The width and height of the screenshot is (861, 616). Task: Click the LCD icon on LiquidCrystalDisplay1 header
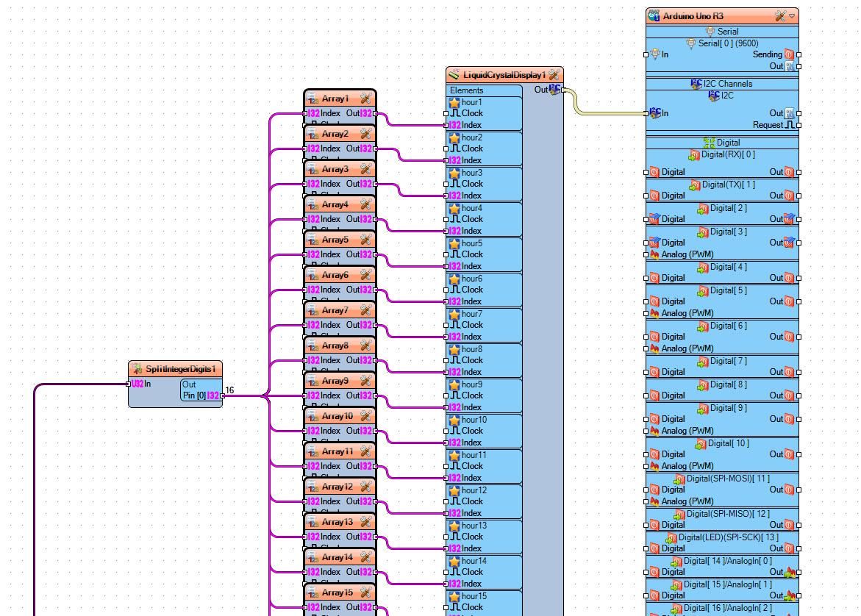(x=454, y=74)
